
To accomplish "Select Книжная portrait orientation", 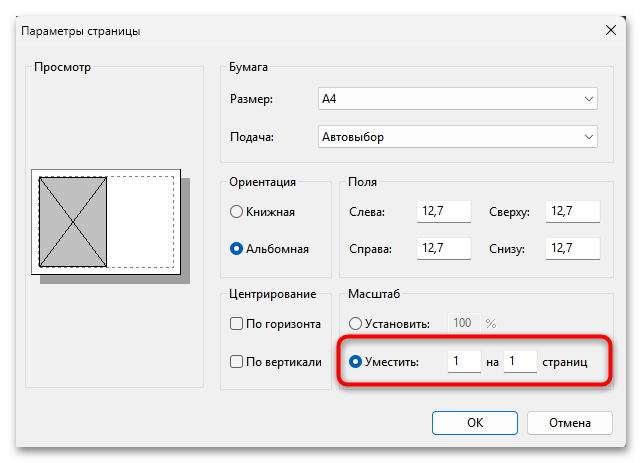I will [x=237, y=212].
